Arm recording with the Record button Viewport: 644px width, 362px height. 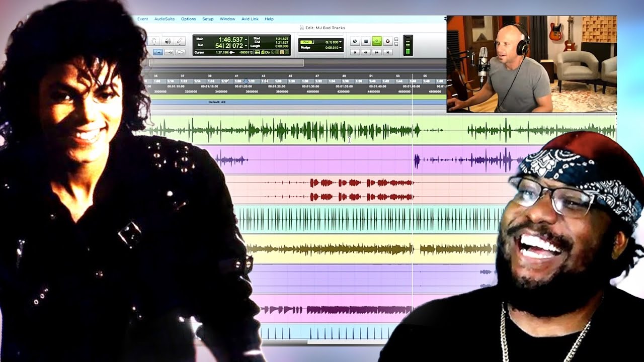coord(387,41)
